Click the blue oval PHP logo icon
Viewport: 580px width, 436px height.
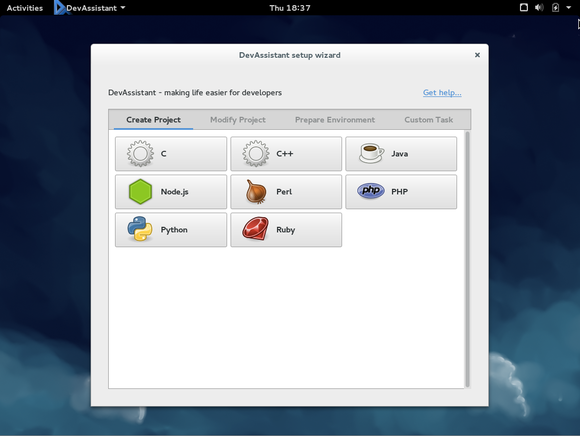click(371, 191)
